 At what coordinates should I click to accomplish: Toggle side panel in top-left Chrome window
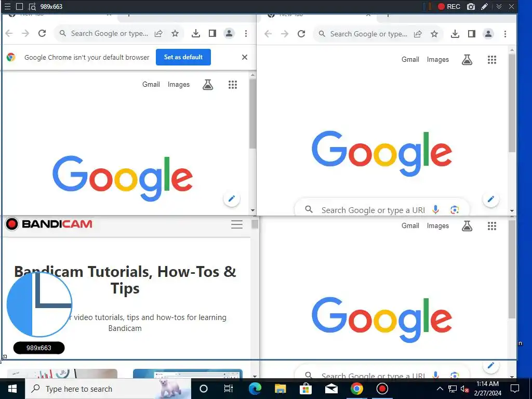click(212, 33)
